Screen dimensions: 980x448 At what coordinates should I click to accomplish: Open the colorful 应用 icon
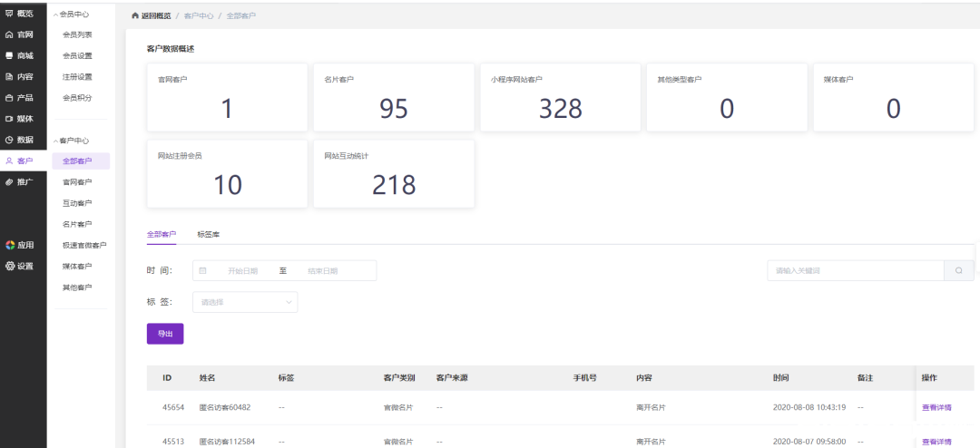pos(9,245)
